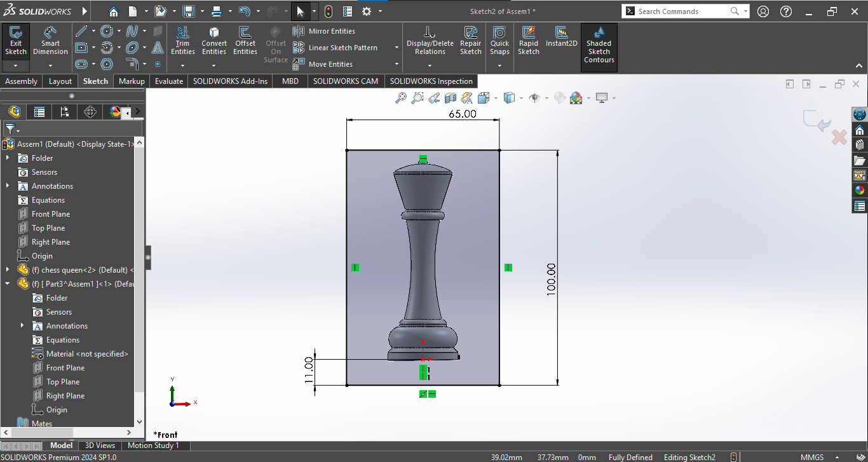Activate the Smart Dimension tool
This screenshot has width=868, height=462.
[x=50, y=41]
